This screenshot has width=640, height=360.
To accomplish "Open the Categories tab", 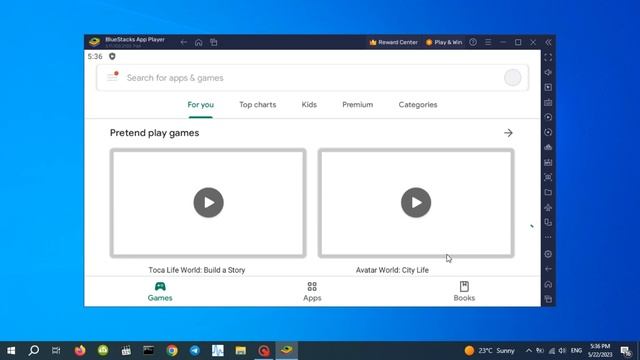I will point(418,105).
